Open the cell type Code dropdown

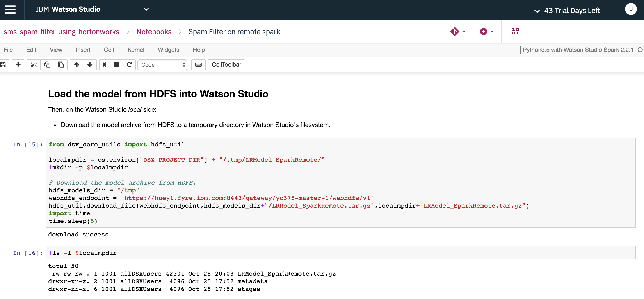pyautogui.click(x=162, y=65)
